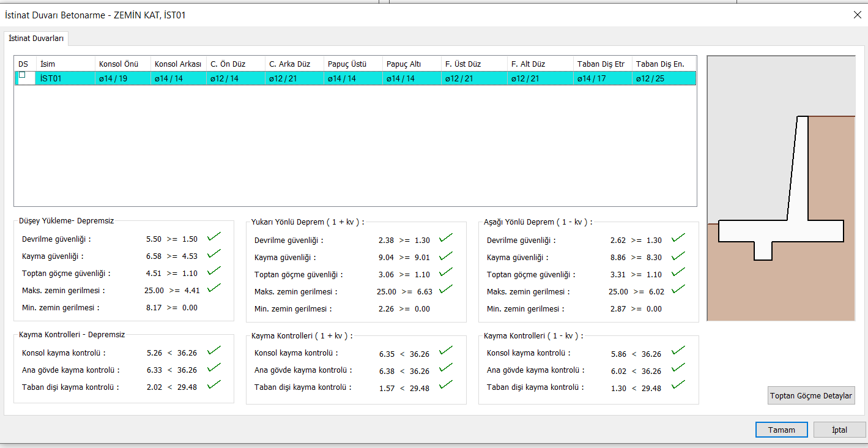Image resolution: width=868 pixels, height=448 pixels.
Task: Click the DS column header
Action: click(x=24, y=64)
